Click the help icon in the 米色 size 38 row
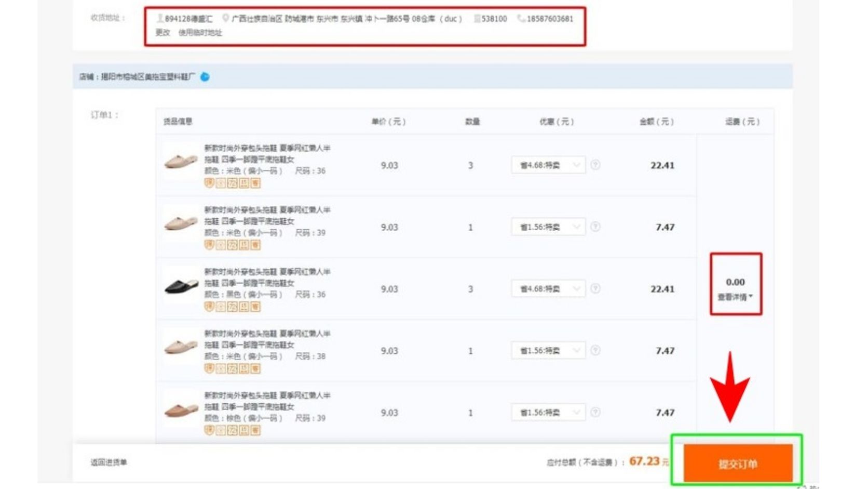 595,350
